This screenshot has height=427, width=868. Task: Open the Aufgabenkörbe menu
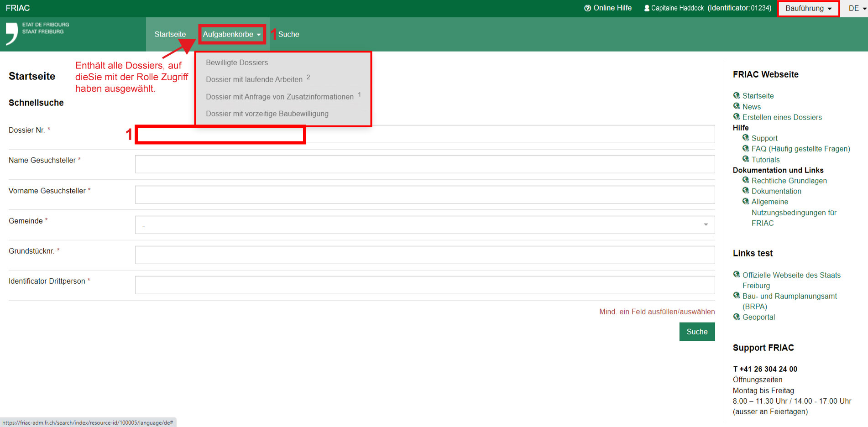click(x=232, y=34)
